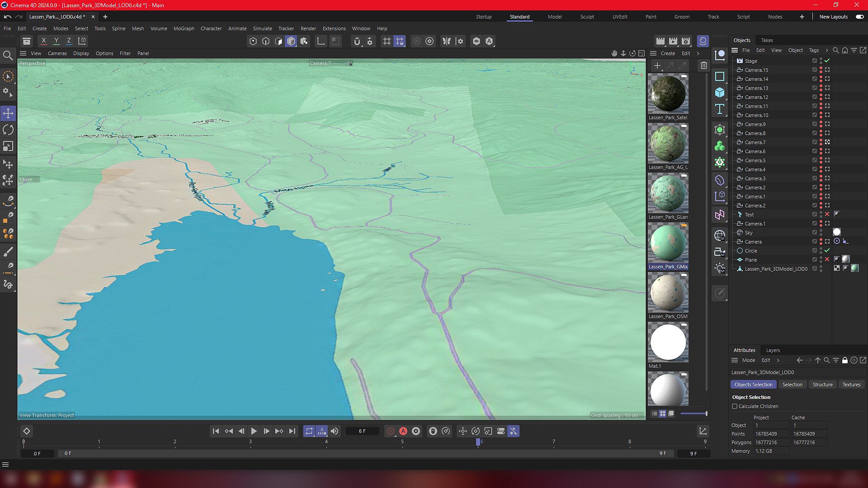Click the Structure attribute button

coord(822,385)
